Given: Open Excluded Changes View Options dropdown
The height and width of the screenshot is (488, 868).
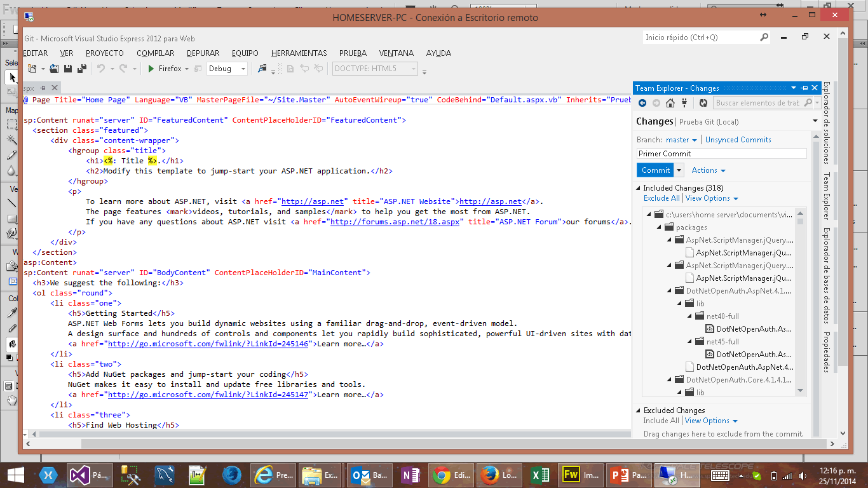Looking at the screenshot, I should 712,421.
